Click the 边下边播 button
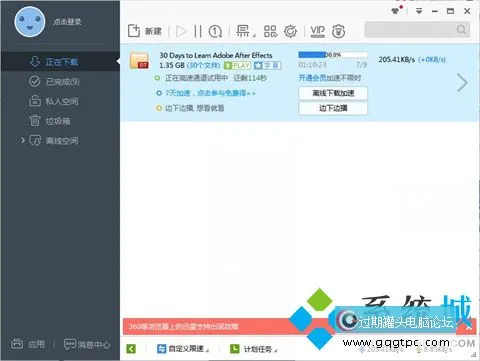This screenshot has width=480, height=361. [333, 108]
